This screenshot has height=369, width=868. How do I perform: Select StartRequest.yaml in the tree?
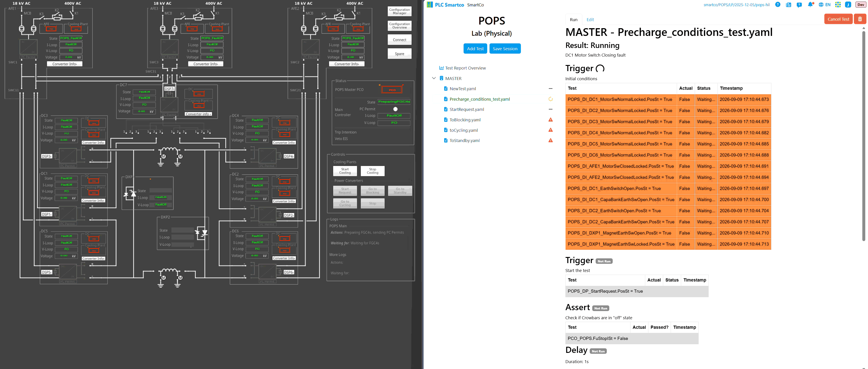tap(467, 110)
